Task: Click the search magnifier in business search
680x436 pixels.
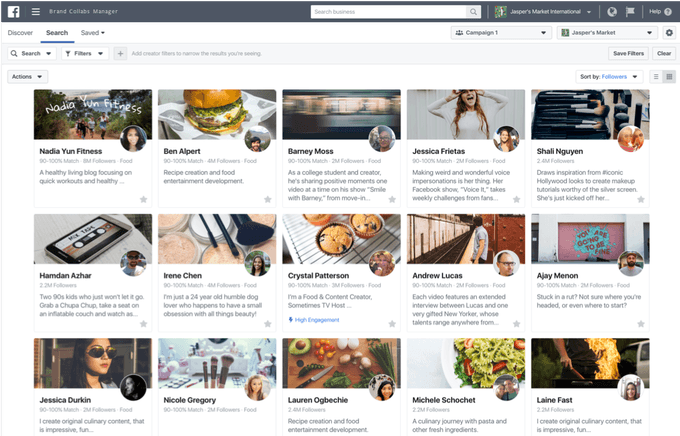Action: pyautogui.click(x=473, y=12)
